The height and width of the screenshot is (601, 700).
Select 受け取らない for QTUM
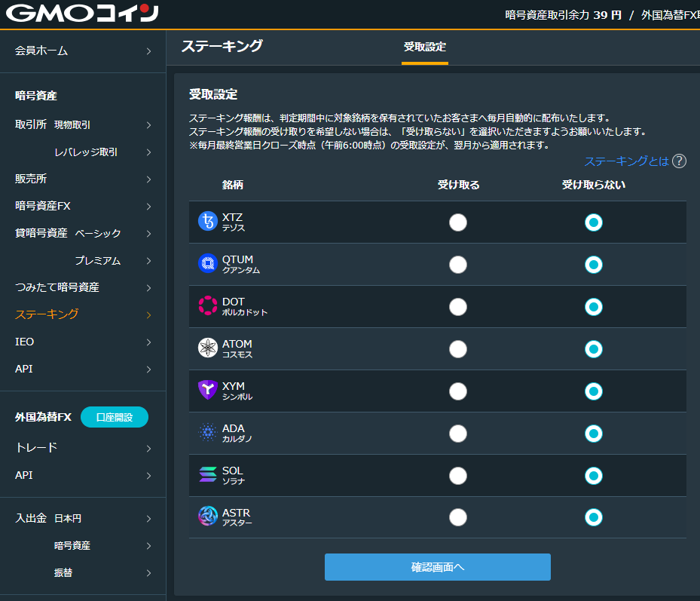click(593, 265)
